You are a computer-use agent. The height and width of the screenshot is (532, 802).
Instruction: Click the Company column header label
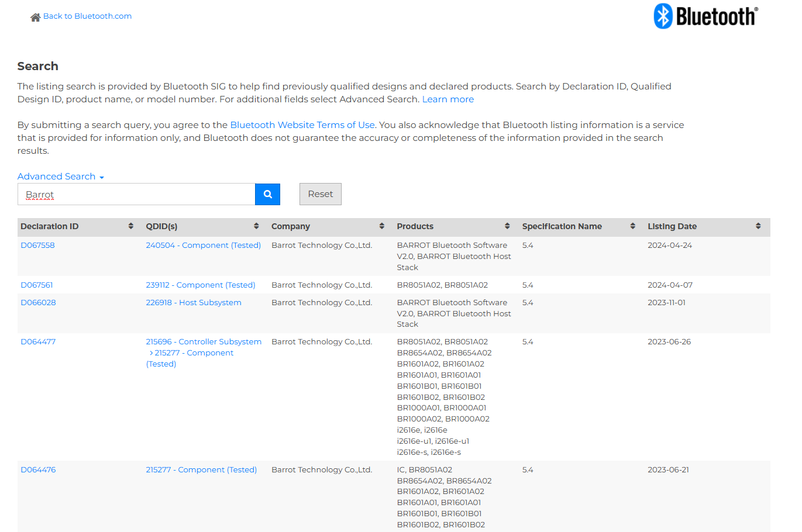[x=291, y=226]
